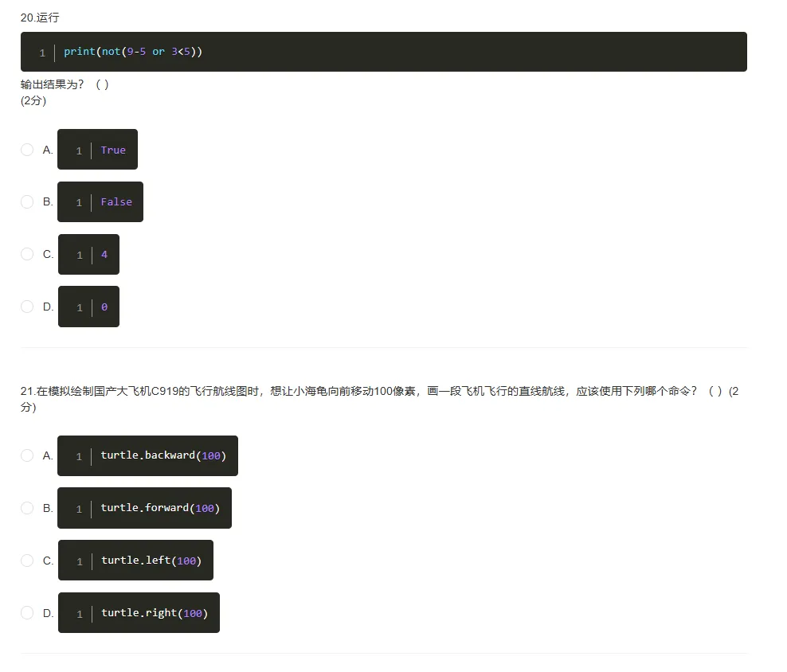Select radio option D for question 20
This screenshot has height=672, width=787.
[27, 306]
